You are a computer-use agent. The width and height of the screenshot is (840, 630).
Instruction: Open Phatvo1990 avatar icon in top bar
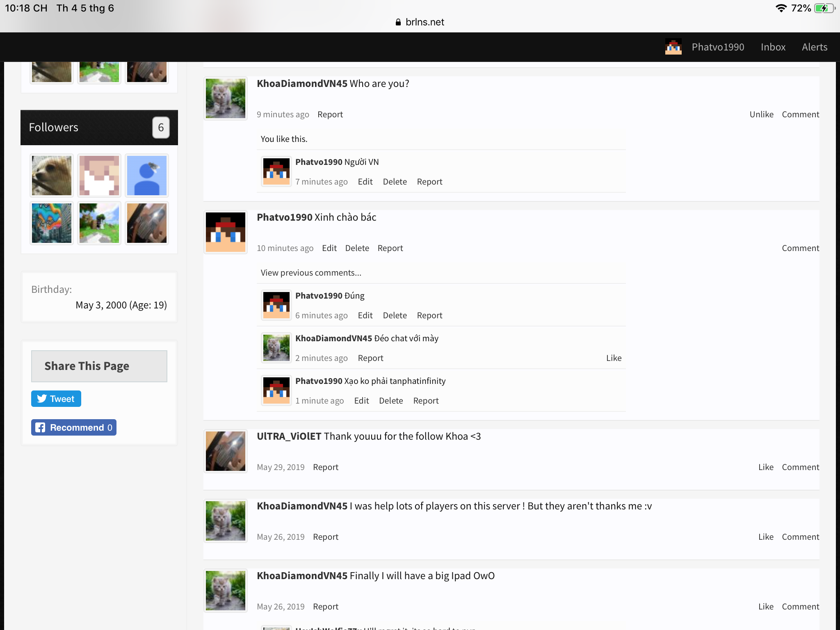pyautogui.click(x=673, y=47)
